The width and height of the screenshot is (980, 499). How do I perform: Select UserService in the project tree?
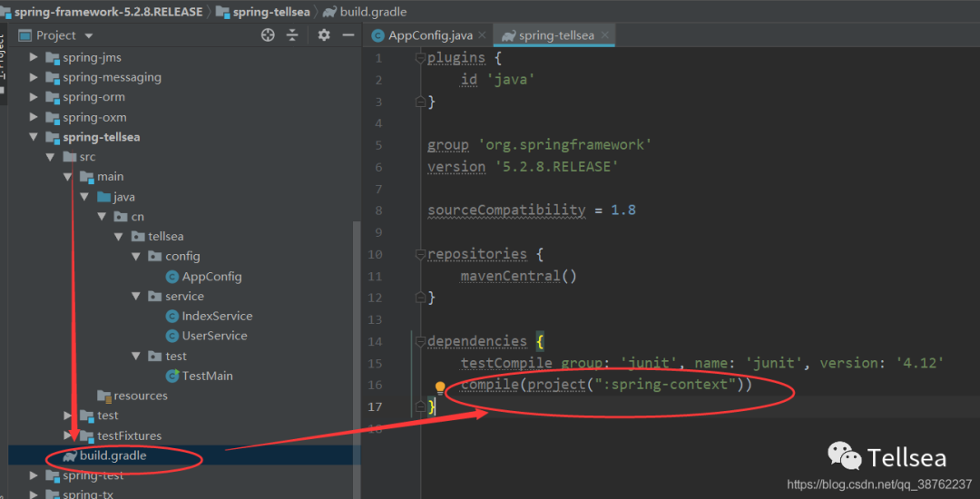coord(214,336)
